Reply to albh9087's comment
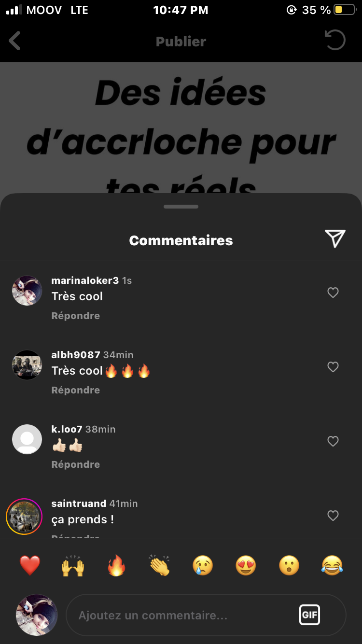 point(76,390)
